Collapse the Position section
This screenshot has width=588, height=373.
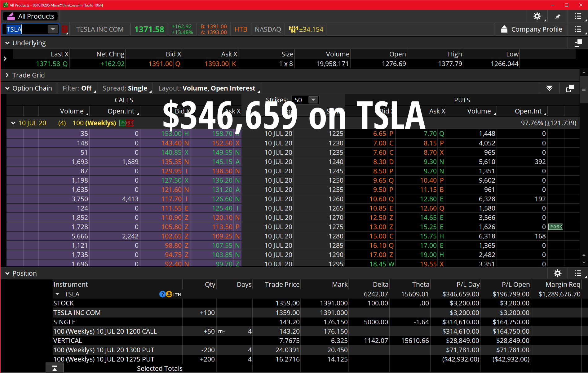click(7, 273)
